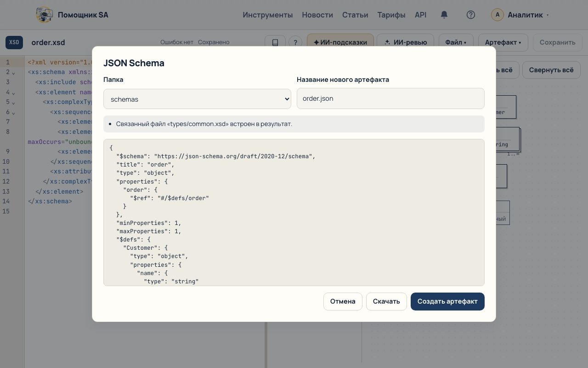This screenshot has height=368, width=588.
Task: Open the Артефакт dropdown menu
Action: (x=503, y=42)
